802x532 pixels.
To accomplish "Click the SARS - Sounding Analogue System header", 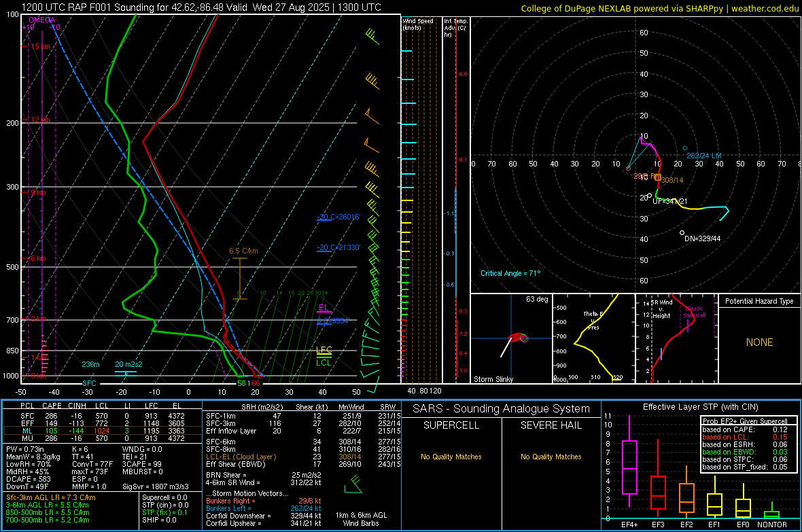I will 502,408.
